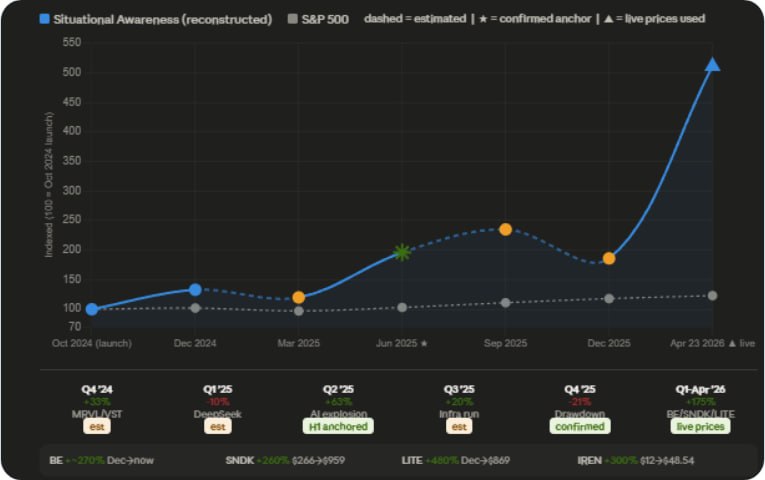Select the Q1 '25 quarter heading
Viewport: 765px width, 480px height.
click(x=218, y=390)
